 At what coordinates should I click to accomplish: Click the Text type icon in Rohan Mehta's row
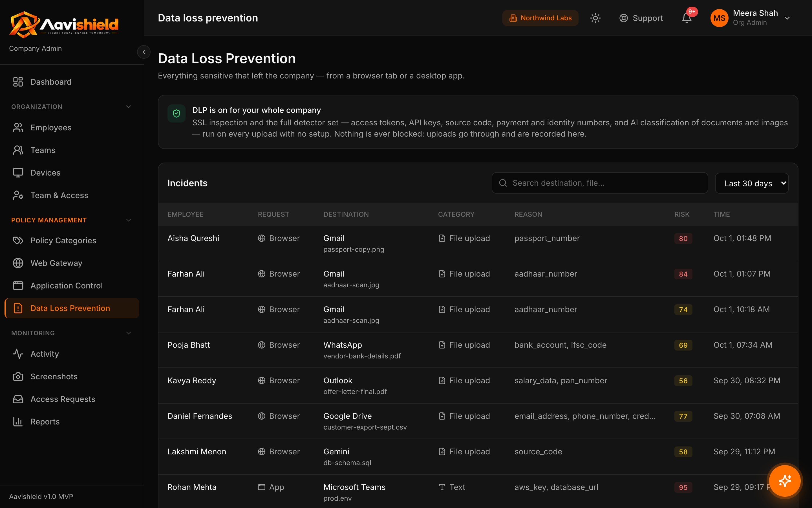(x=442, y=487)
